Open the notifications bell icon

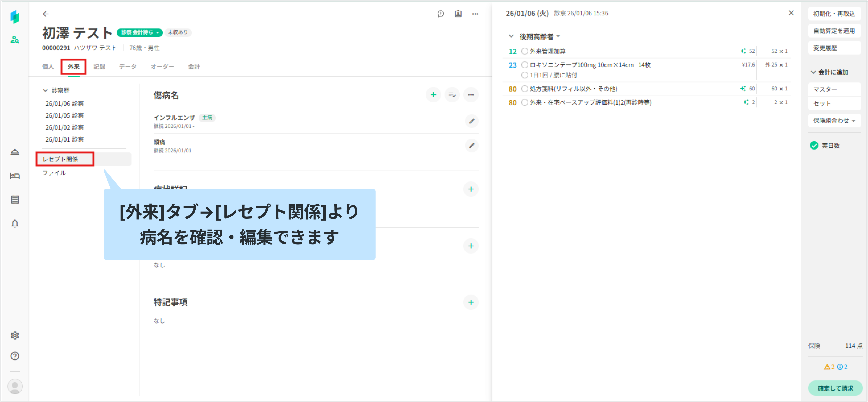pyautogui.click(x=14, y=224)
